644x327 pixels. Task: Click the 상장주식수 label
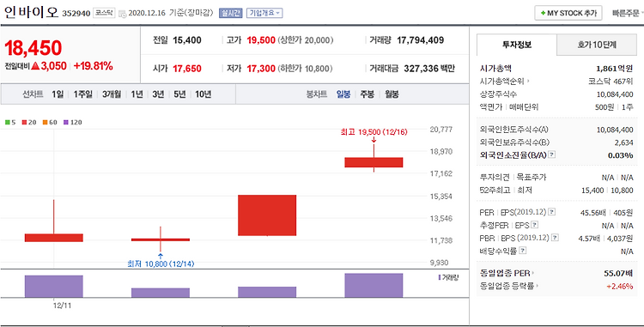tap(498, 94)
